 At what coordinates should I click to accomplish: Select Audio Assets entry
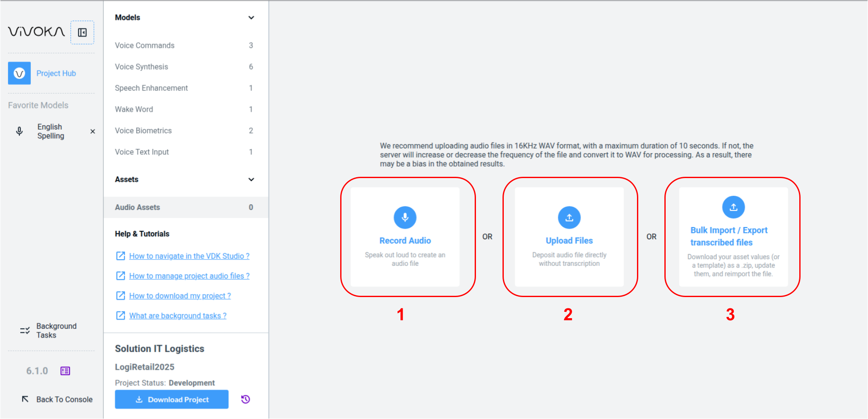point(137,207)
